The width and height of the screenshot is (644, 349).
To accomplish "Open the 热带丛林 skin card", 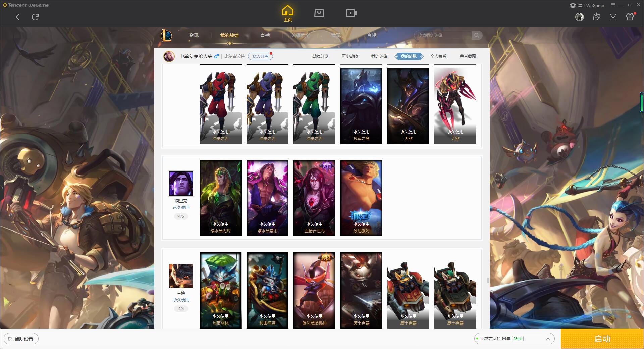I will tap(220, 290).
